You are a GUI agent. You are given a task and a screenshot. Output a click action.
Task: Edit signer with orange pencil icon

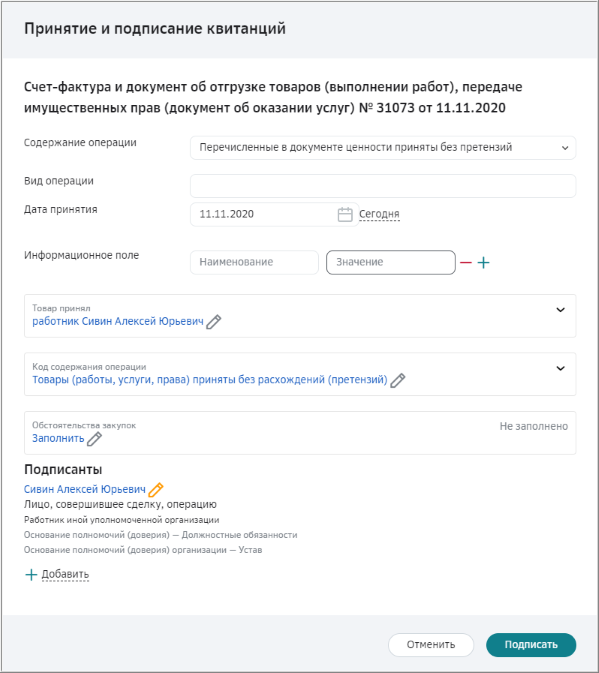156,489
